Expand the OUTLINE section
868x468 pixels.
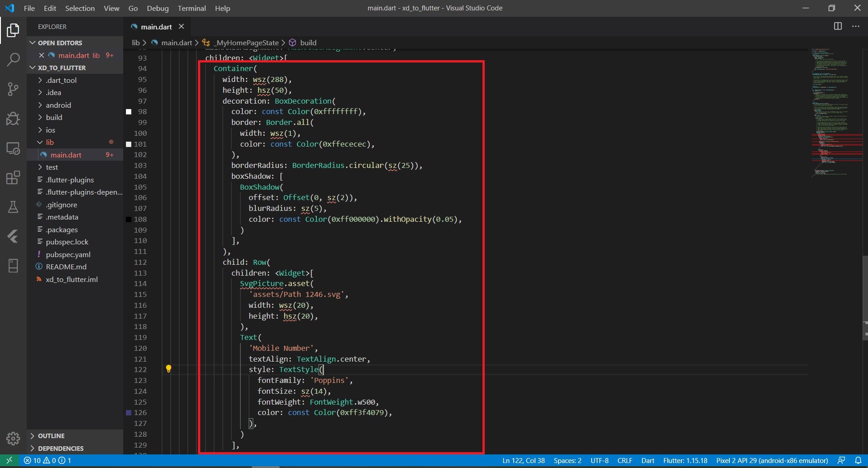pyautogui.click(x=52, y=435)
